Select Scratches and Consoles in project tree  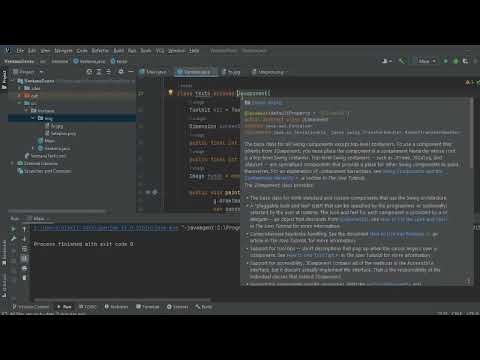44,171
